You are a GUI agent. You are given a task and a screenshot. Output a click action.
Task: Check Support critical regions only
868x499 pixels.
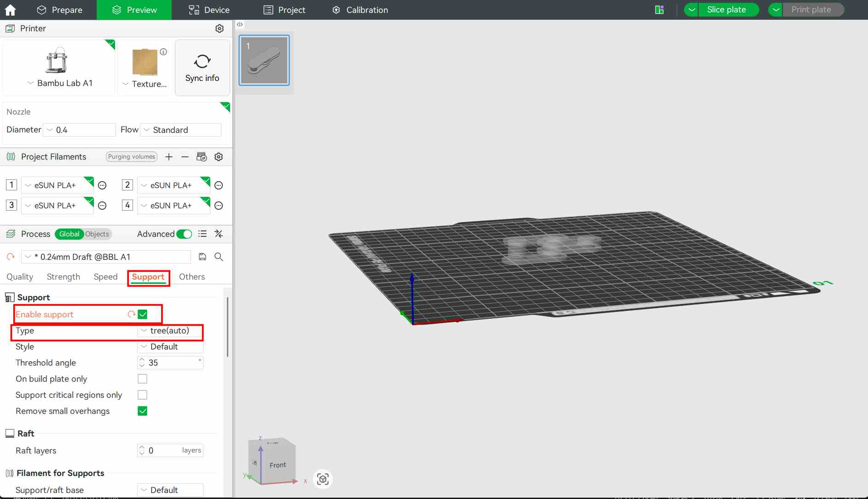pos(143,395)
